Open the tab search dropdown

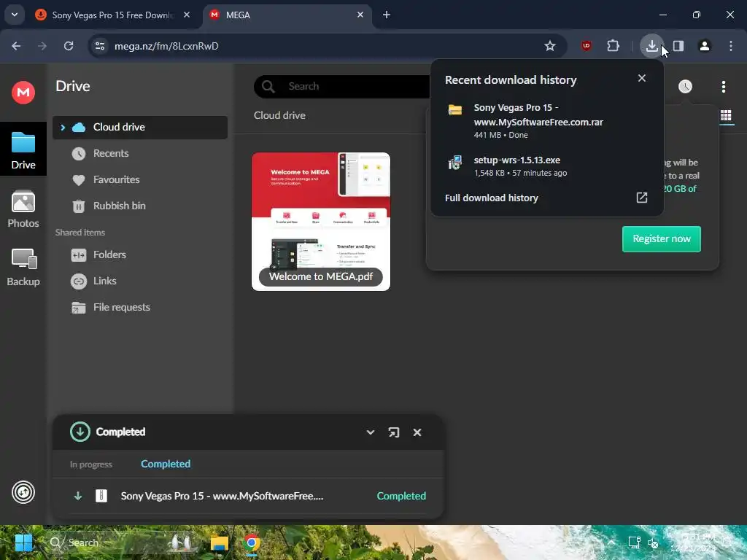pos(15,15)
